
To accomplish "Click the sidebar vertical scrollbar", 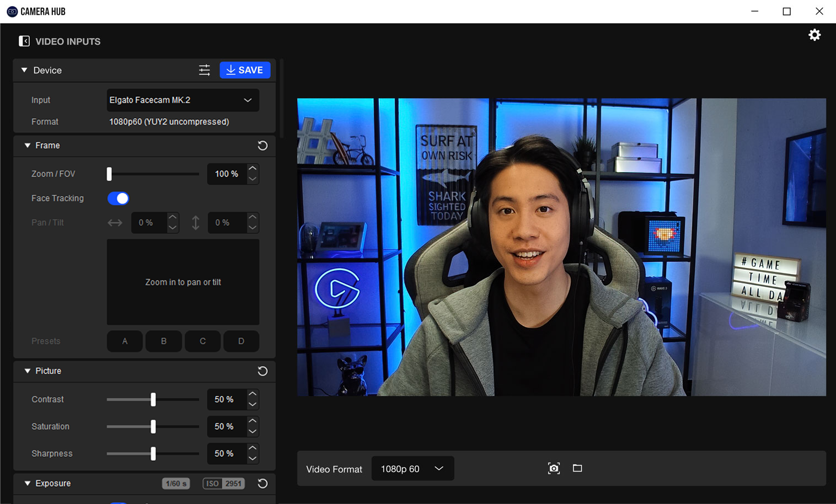I will click(281, 99).
